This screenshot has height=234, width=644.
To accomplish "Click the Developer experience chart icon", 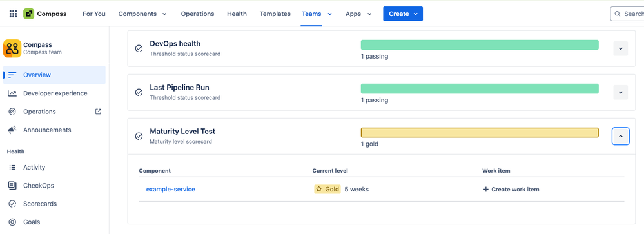I will click(12, 93).
